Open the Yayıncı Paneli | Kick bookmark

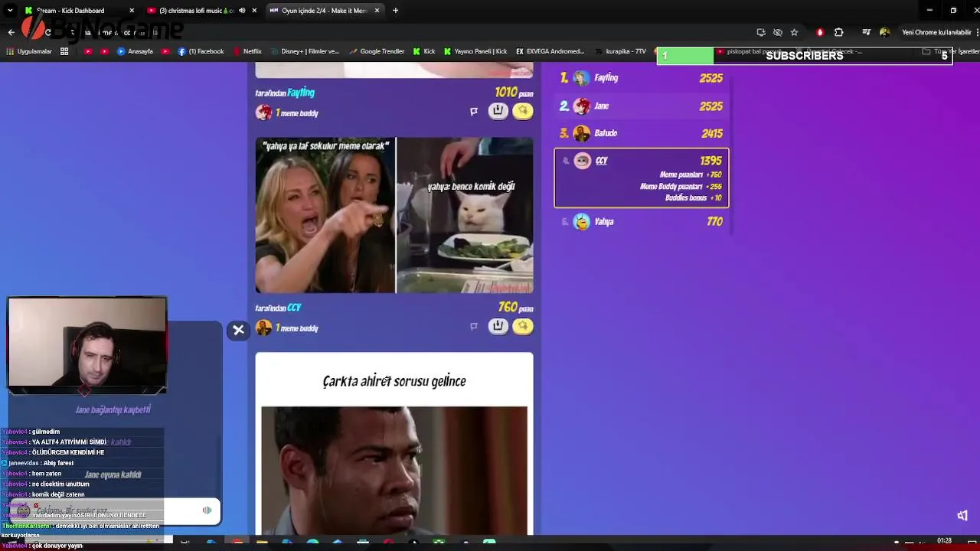(x=475, y=51)
